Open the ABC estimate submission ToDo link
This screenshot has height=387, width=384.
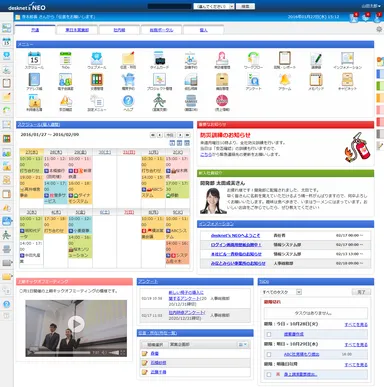click(x=302, y=354)
